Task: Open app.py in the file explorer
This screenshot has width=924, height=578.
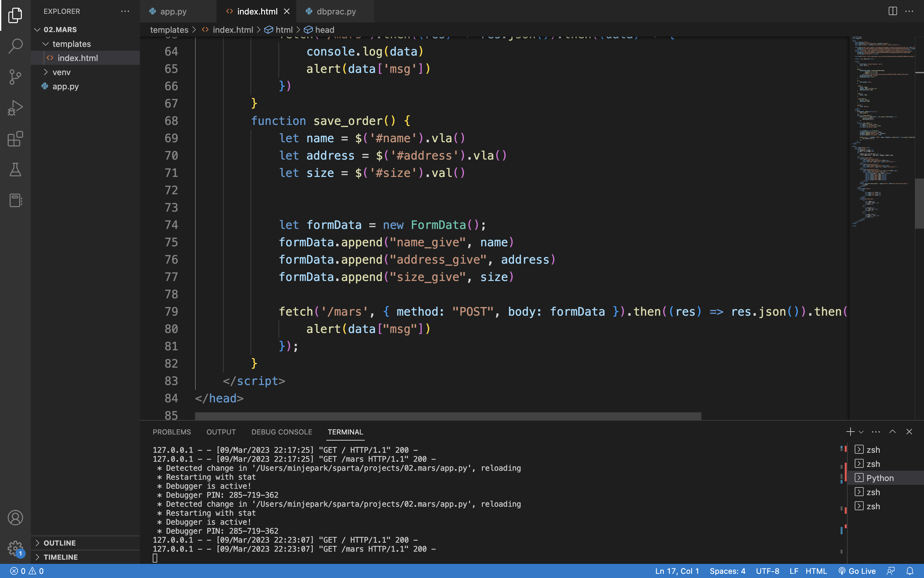Action: point(86,86)
